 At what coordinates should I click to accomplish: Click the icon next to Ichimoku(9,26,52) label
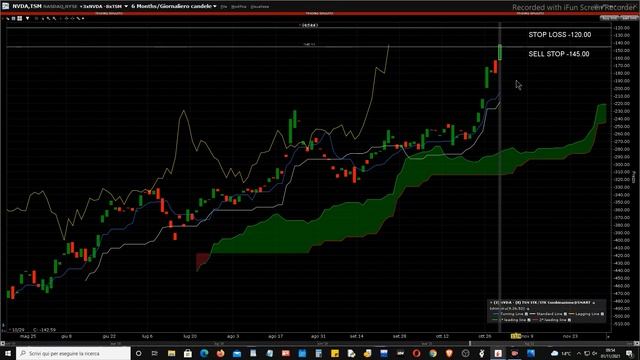[x=528, y=309]
